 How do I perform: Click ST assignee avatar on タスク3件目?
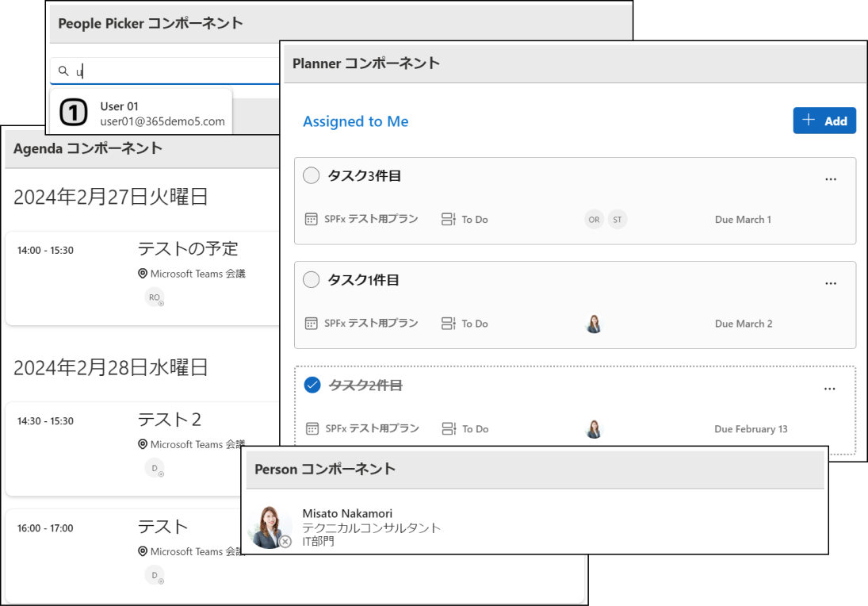point(618,220)
